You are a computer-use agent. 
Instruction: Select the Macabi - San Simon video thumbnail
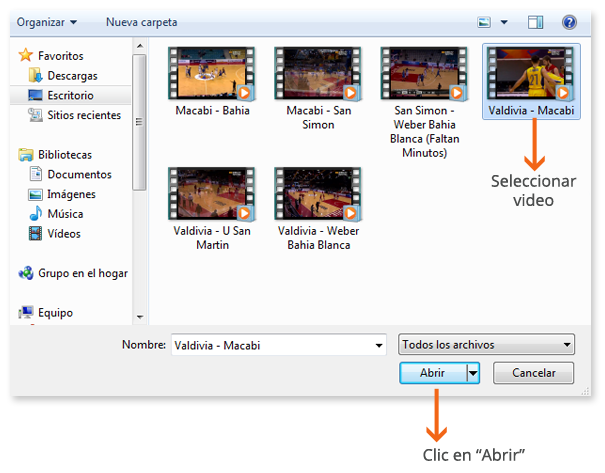click(x=318, y=73)
